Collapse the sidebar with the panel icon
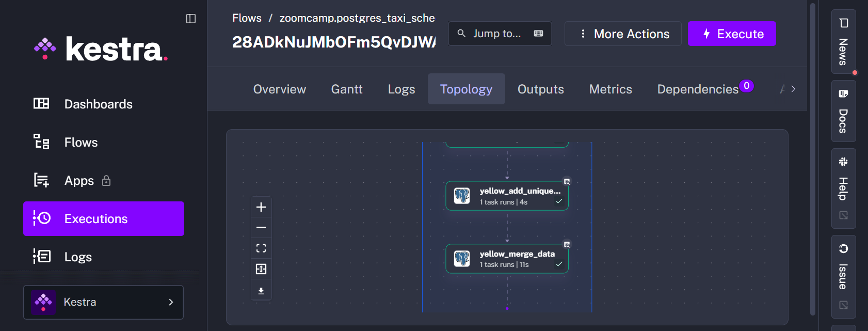 pos(191,19)
